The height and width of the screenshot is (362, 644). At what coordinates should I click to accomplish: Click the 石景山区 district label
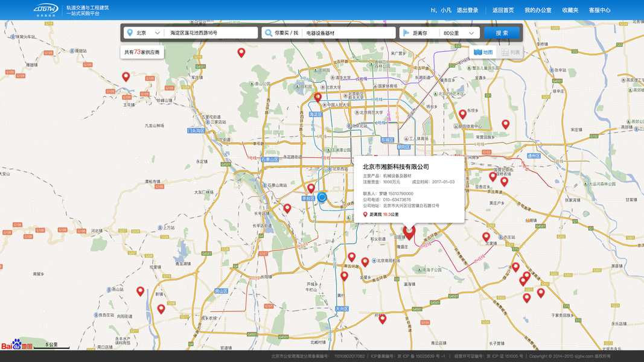point(269,159)
